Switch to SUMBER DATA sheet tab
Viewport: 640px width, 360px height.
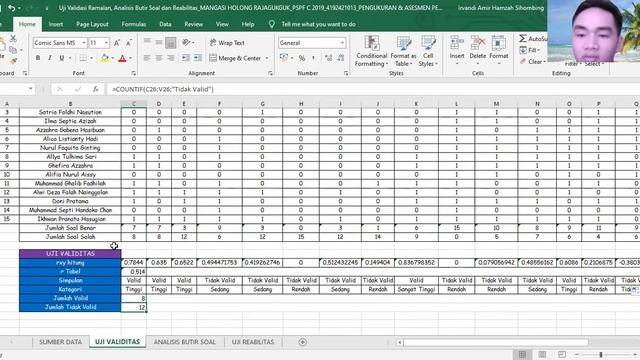(x=60, y=342)
